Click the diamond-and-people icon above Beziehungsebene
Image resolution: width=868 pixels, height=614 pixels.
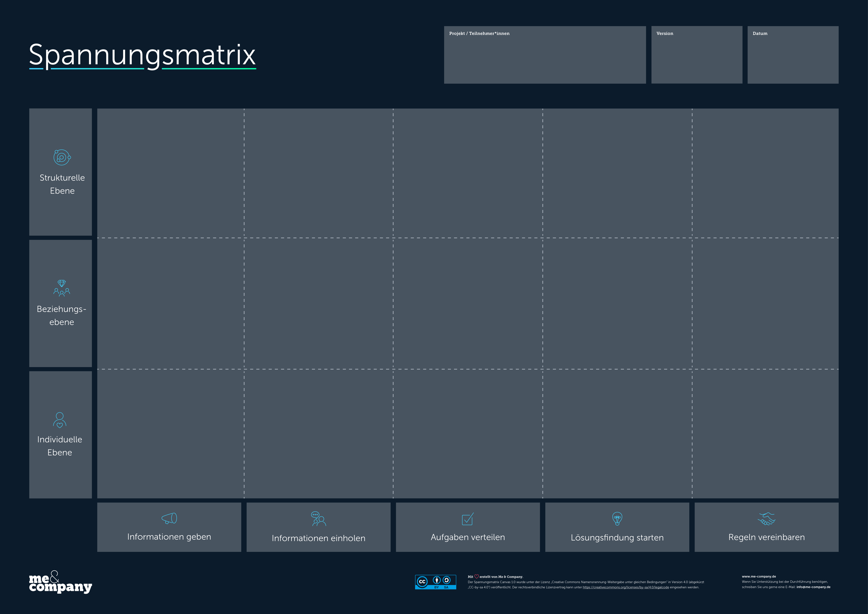tap(62, 288)
